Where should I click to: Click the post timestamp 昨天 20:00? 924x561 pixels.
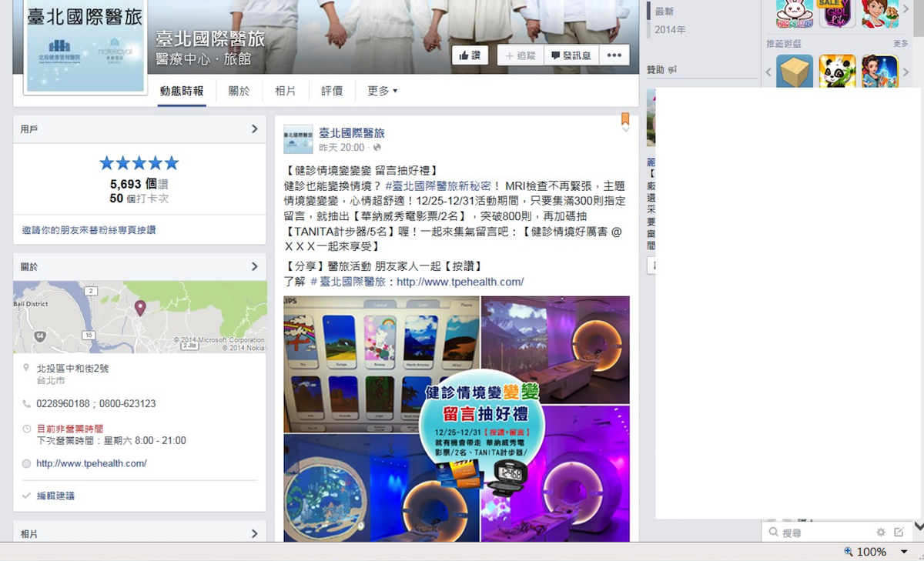point(342,147)
